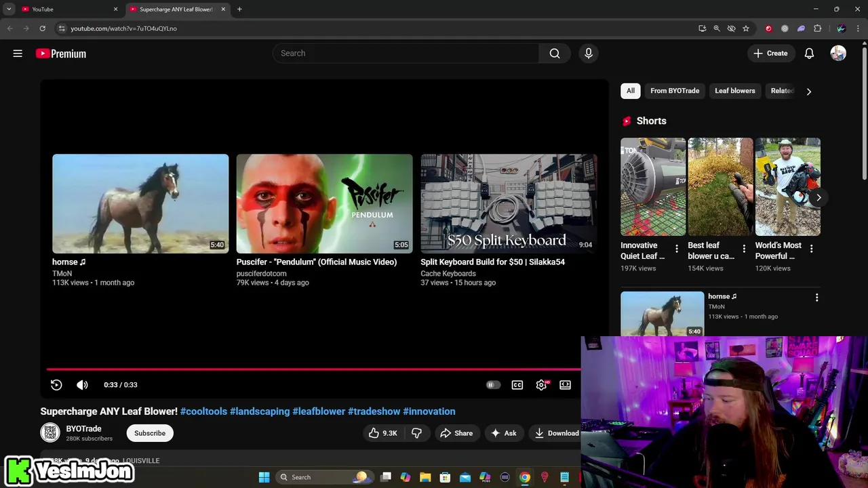The image size is (868, 488).
Task: Subscribe to BYOTrade
Action: [x=150, y=433]
